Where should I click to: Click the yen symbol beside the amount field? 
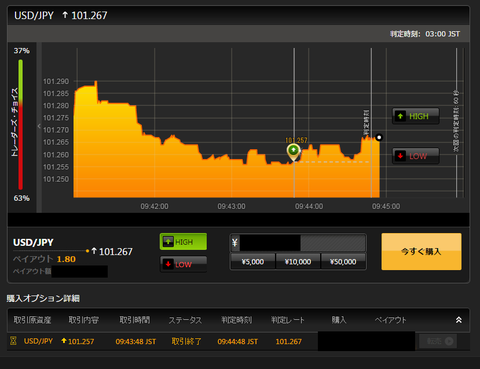coord(235,243)
